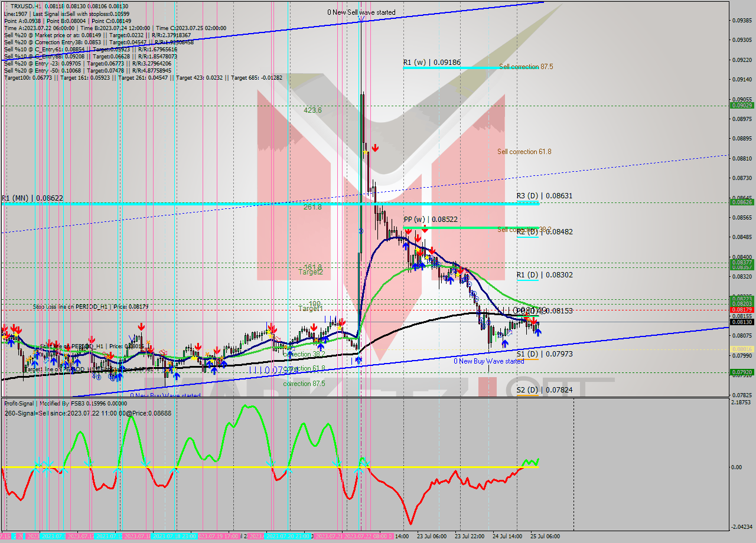Click the red down arrow beside the PP (w) label
Image resolution: width=756 pixels, height=543 pixels.
[425, 229]
